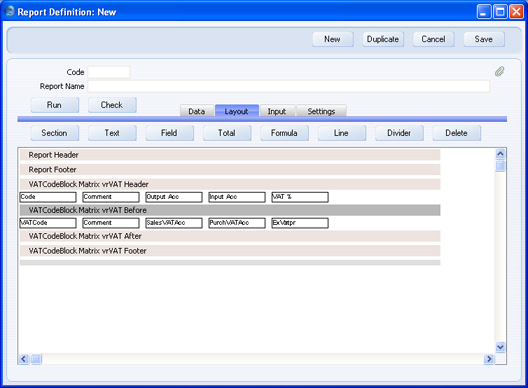Viewport: 528px width, 388px height.
Task: Switch to the Data tab
Action: [x=197, y=111]
